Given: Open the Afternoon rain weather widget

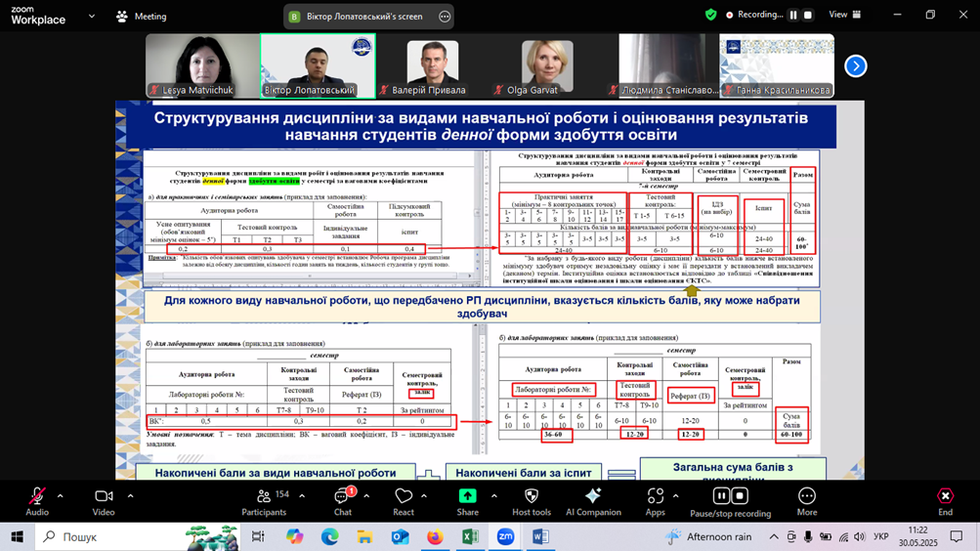Looking at the screenshot, I should pyautogui.click(x=708, y=536).
